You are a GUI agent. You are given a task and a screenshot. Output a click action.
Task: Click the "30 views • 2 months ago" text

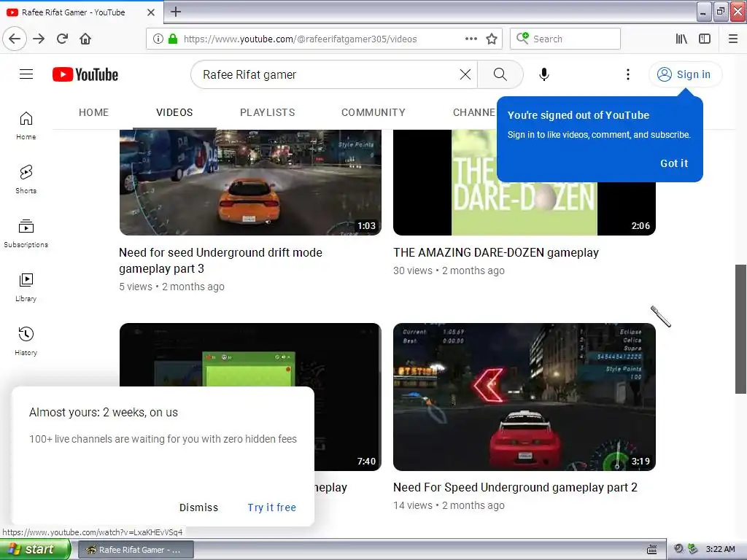[449, 271]
